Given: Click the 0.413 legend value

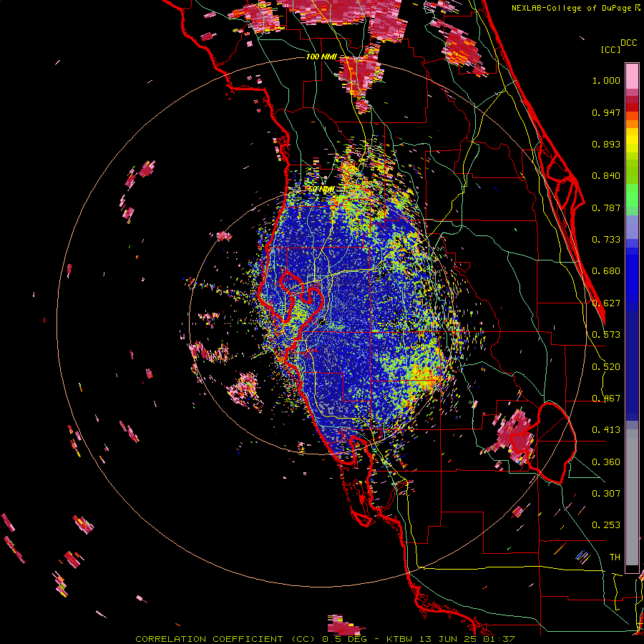Looking at the screenshot, I should [606, 430].
